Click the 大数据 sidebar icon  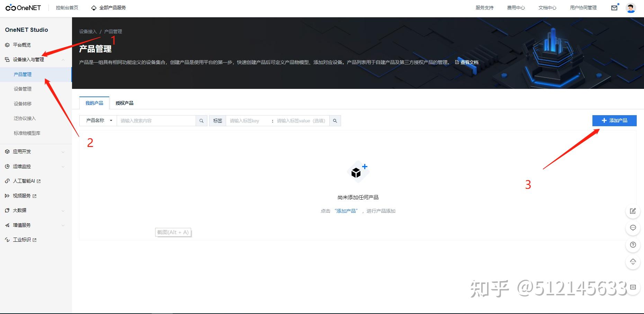pos(7,210)
